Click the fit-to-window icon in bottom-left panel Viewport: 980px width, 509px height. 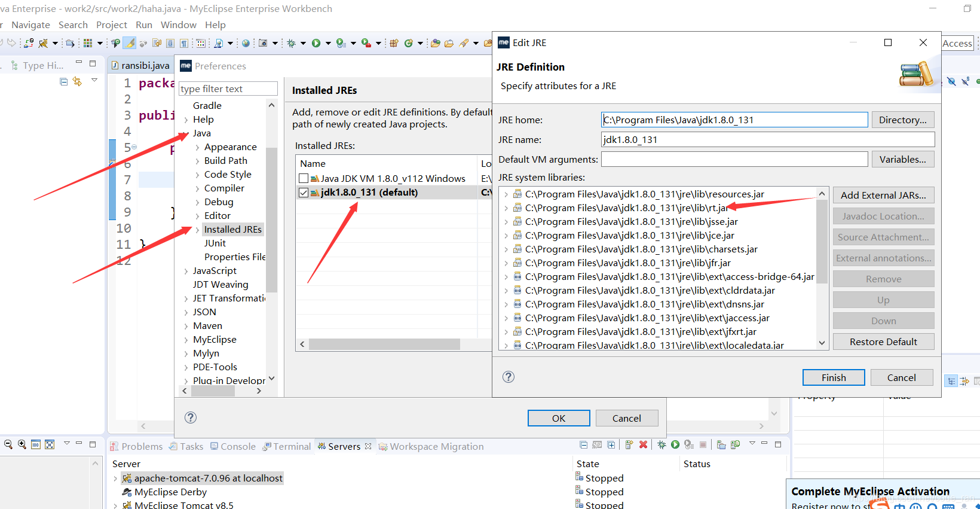point(50,444)
